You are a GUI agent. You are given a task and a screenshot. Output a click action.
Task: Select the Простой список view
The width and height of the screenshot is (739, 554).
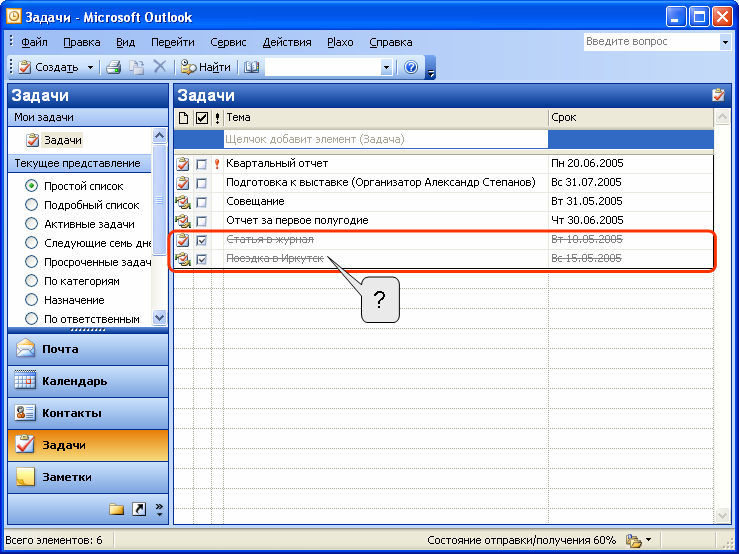[x=74, y=186]
